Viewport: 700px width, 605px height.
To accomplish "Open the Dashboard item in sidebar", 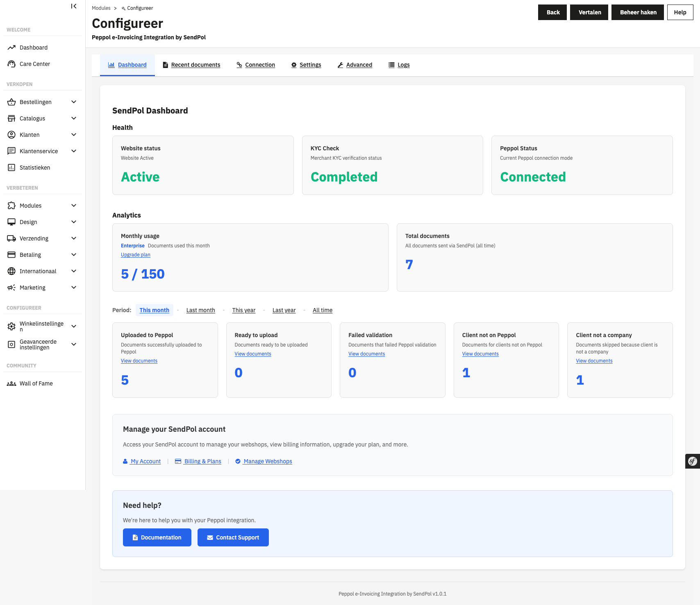I will tap(33, 48).
